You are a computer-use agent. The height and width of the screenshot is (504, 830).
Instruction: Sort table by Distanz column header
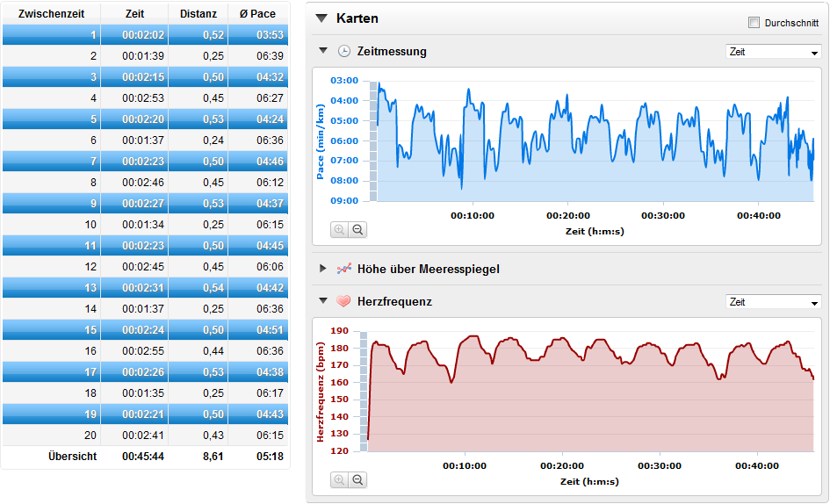pos(198,14)
